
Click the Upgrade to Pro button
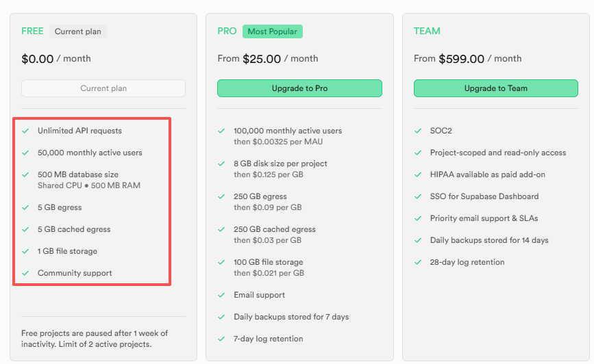tap(299, 88)
